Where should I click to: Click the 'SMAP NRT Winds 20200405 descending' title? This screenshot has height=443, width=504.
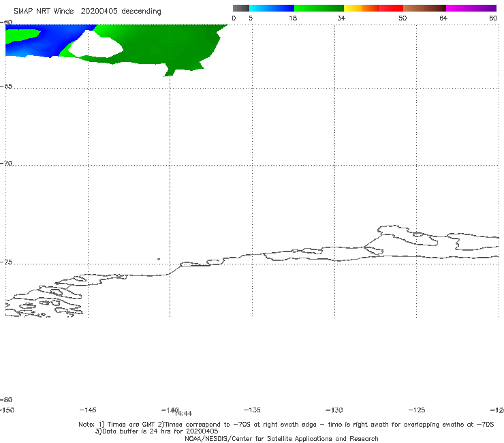point(87,12)
